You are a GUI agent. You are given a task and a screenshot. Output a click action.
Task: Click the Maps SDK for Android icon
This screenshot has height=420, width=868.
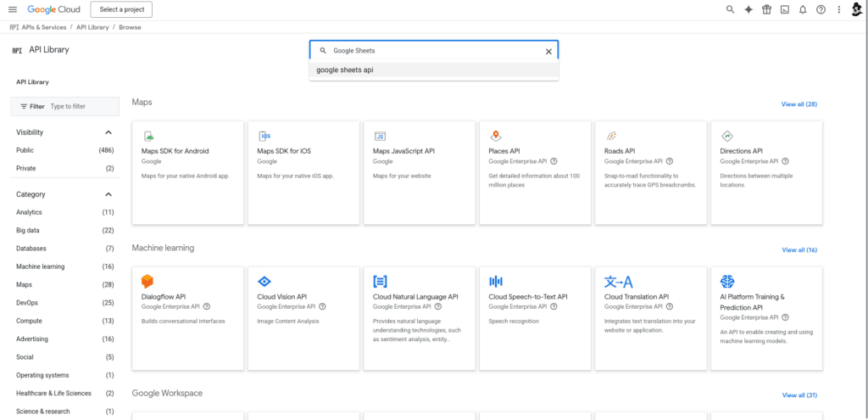click(148, 137)
